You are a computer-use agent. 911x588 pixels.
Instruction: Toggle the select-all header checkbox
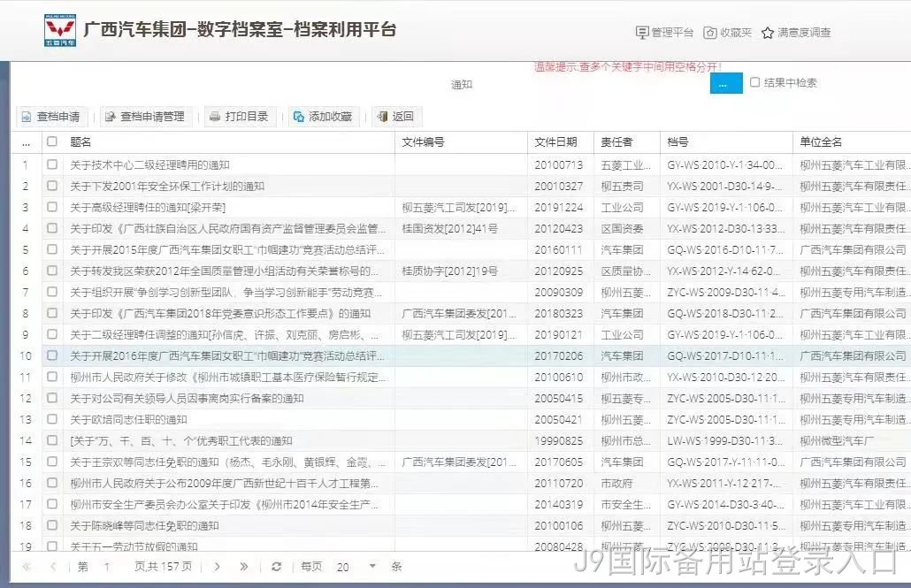[x=52, y=141]
